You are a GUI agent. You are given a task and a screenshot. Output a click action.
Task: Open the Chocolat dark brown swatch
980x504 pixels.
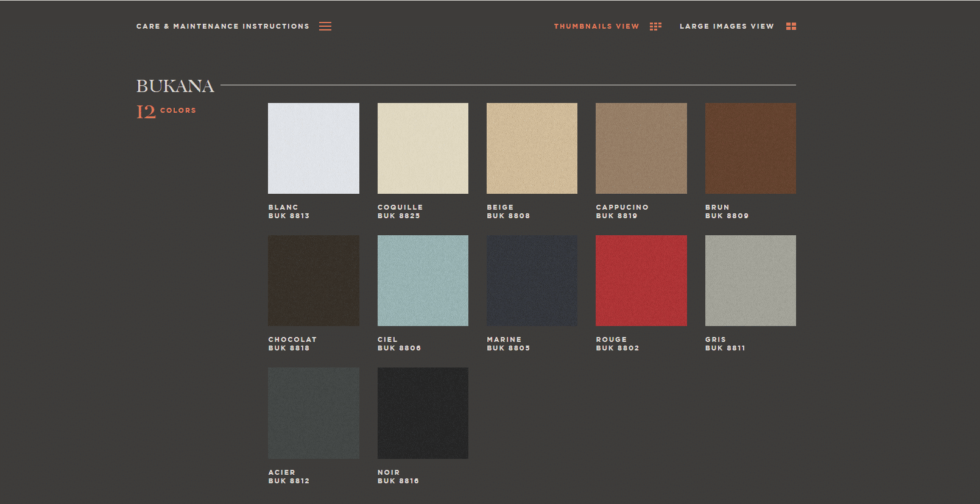click(x=314, y=280)
